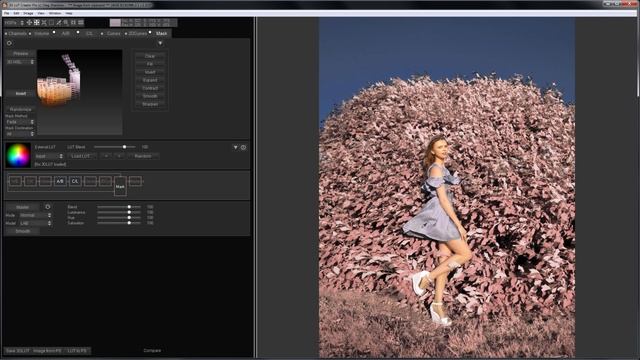
Task: Click the Expand mask button
Action: [x=150, y=80]
